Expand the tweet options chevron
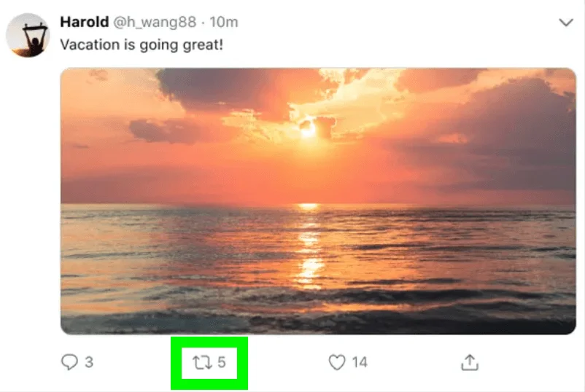The height and width of the screenshot is (392, 585). point(565,23)
